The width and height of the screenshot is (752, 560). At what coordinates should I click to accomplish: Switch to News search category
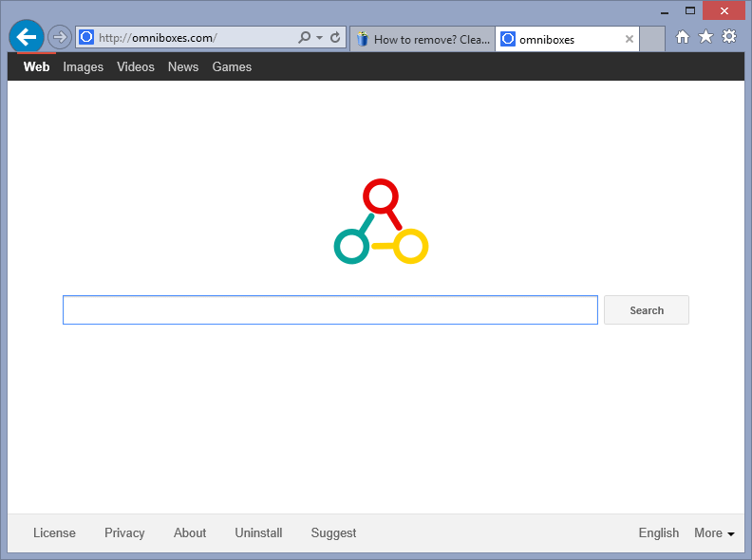(183, 66)
